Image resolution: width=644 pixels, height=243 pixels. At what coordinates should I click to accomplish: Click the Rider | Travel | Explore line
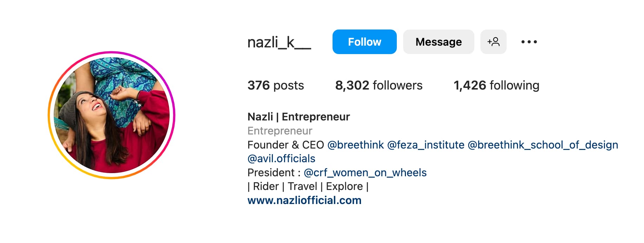point(308,186)
